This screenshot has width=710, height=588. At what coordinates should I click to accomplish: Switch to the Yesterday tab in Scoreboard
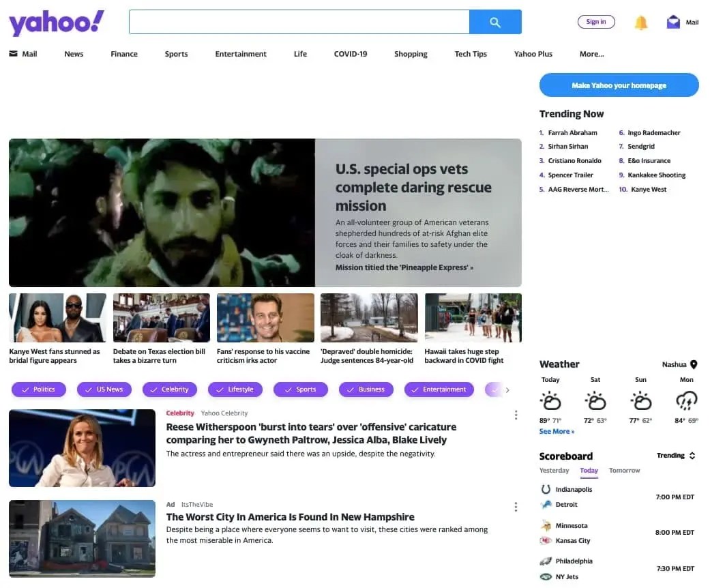click(x=554, y=471)
